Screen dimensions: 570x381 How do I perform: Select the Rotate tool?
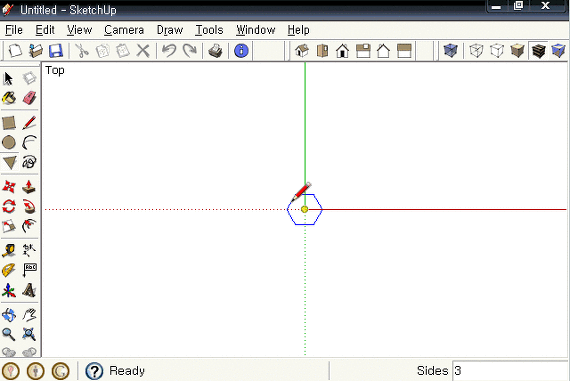[9, 206]
